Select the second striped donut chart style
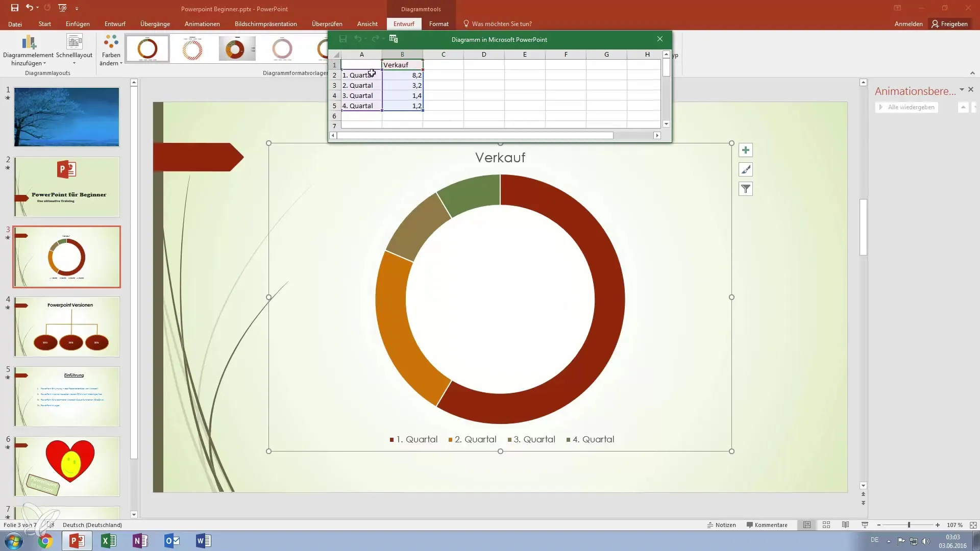Viewport: 980px width, 551px height. 192,48
